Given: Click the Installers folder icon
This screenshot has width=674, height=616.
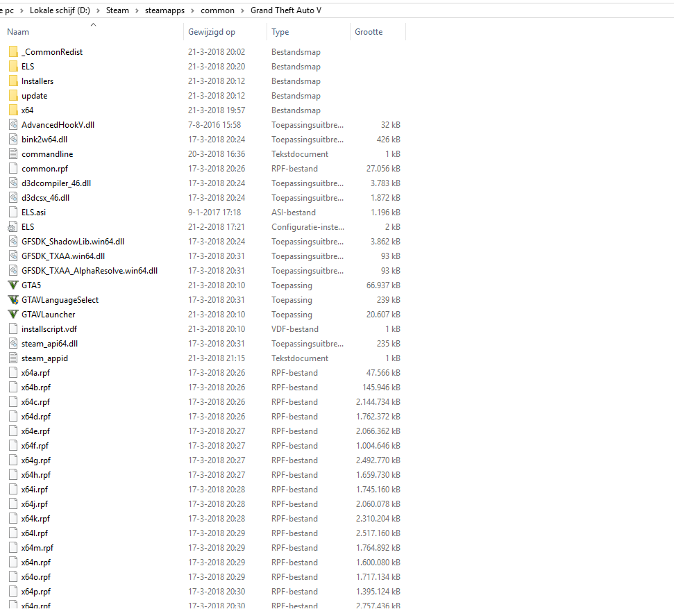Looking at the screenshot, I should pyautogui.click(x=13, y=81).
